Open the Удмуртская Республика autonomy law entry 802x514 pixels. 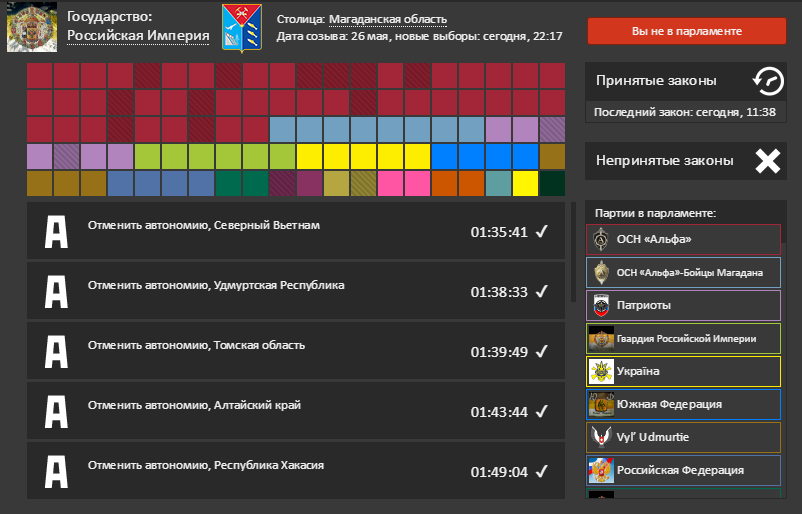(x=215, y=285)
